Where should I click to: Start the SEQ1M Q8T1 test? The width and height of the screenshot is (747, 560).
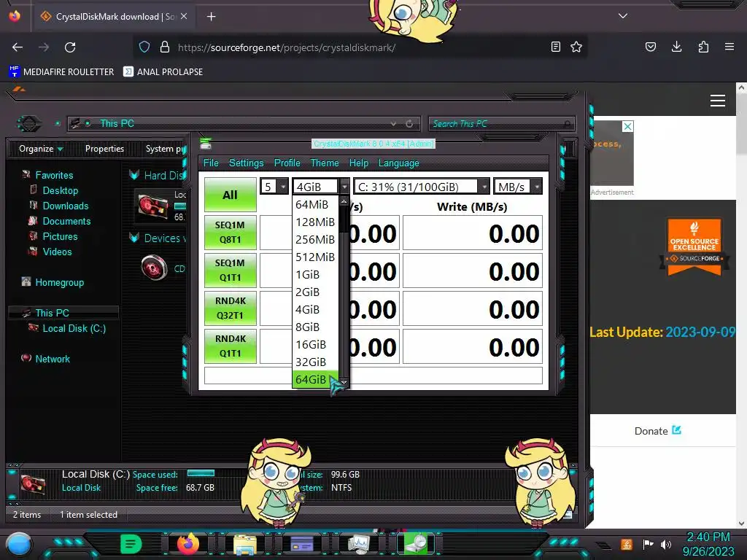230,233
